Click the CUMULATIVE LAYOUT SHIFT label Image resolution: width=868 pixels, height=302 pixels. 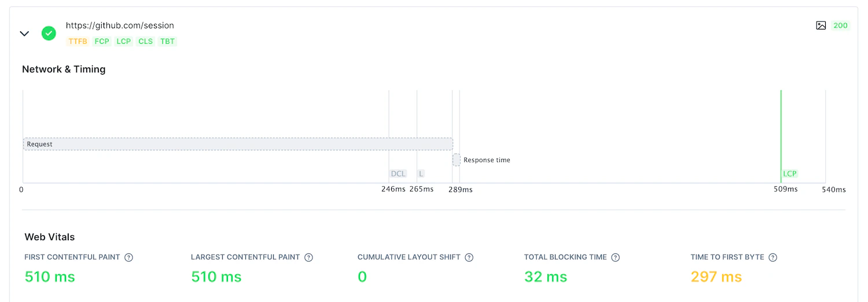[x=409, y=257]
